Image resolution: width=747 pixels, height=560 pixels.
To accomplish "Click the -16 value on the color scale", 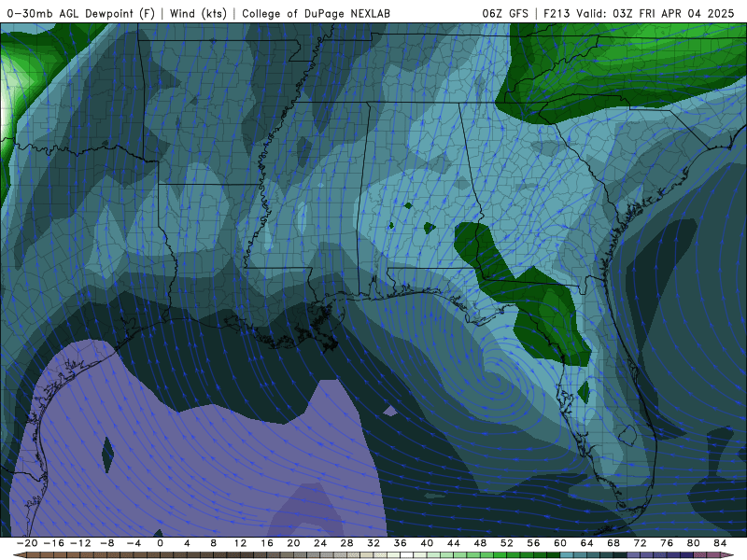I will point(53,543).
